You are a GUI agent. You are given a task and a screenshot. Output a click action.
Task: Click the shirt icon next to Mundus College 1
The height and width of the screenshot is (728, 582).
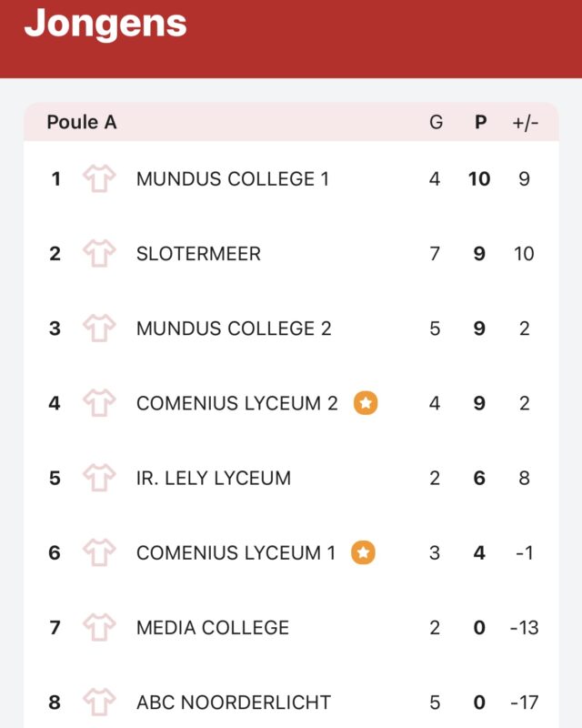99,178
